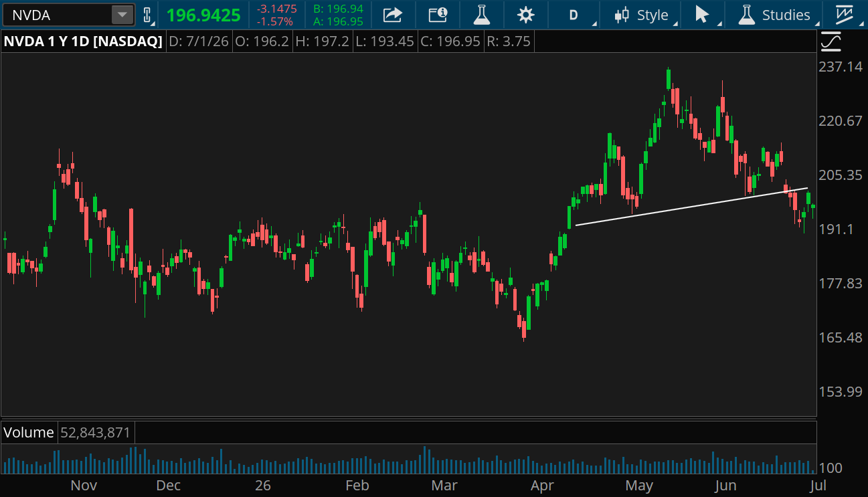Open the patterns chart icon menu
This screenshot has height=497, width=868.
(x=845, y=15)
